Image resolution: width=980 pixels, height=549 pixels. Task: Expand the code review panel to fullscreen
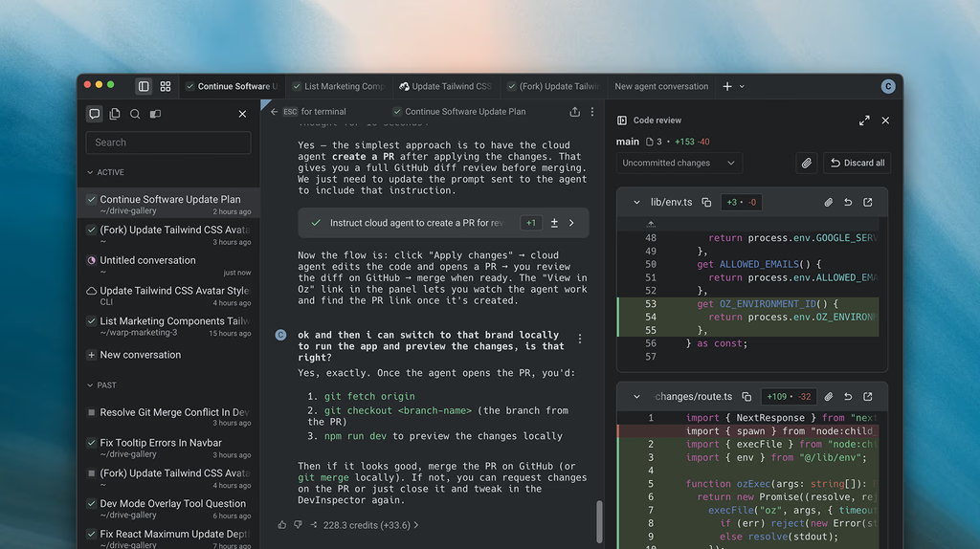click(864, 121)
